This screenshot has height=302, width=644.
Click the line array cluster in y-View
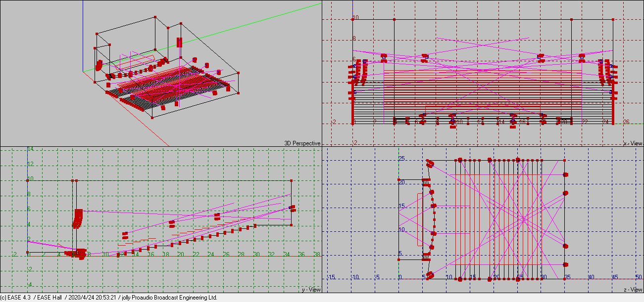(x=78, y=218)
